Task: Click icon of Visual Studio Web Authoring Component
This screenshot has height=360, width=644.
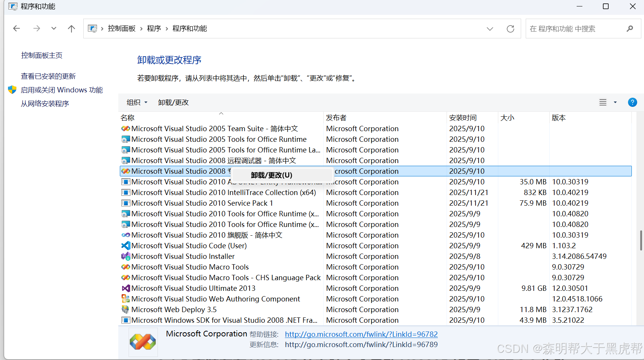Action: [126, 299]
